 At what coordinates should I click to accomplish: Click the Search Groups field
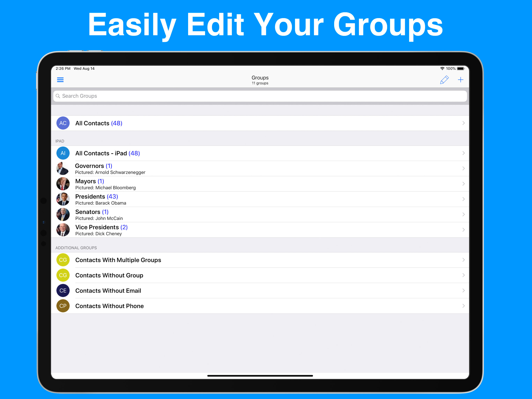coord(260,96)
